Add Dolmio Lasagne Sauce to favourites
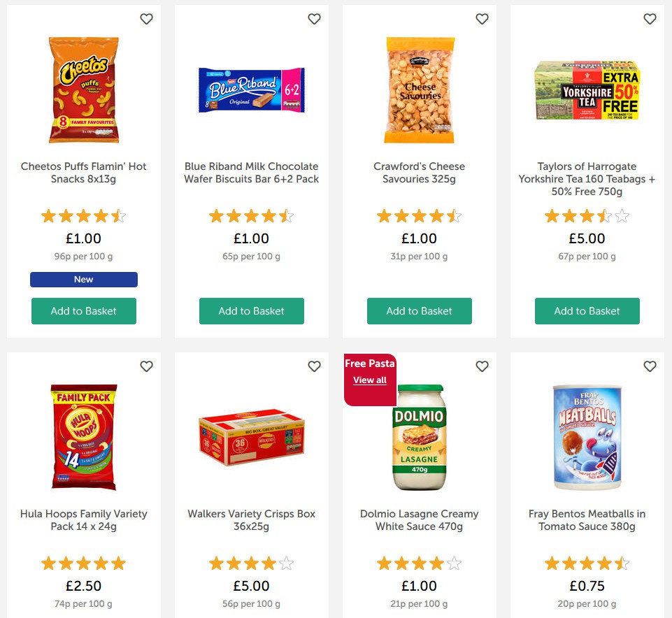The height and width of the screenshot is (618, 672). tap(482, 366)
